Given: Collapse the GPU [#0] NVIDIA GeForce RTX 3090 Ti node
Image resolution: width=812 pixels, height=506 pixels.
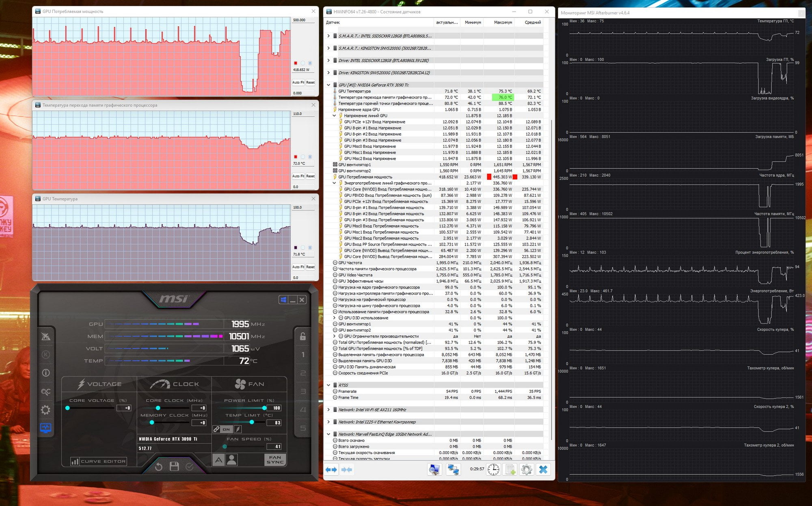Looking at the screenshot, I should pos(328,85).
